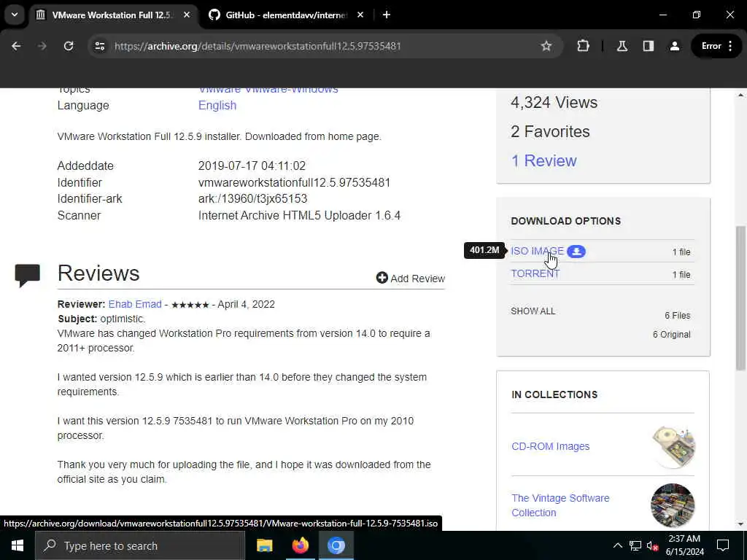Open the 1 Review link
The height and width of the screenshot is (560, 747).
(x=543, y=161)
